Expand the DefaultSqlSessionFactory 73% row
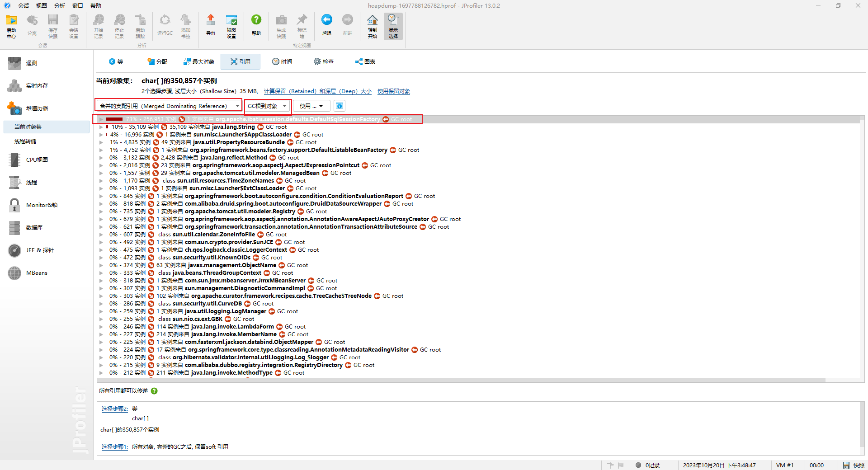 pos(101,119)
